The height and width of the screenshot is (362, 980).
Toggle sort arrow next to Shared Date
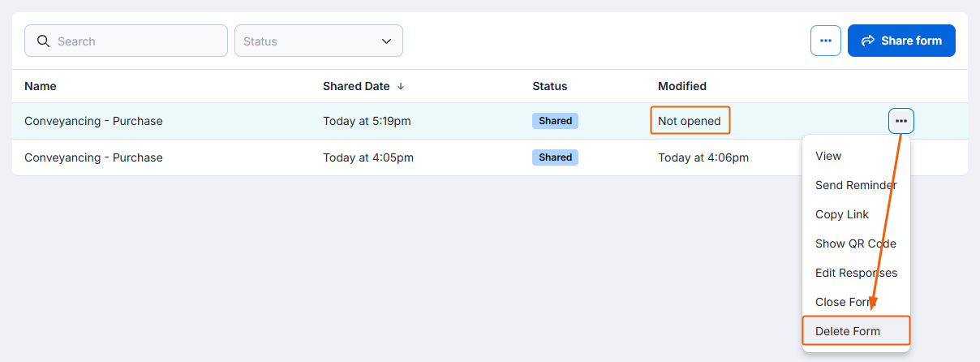tap(401, 86)
